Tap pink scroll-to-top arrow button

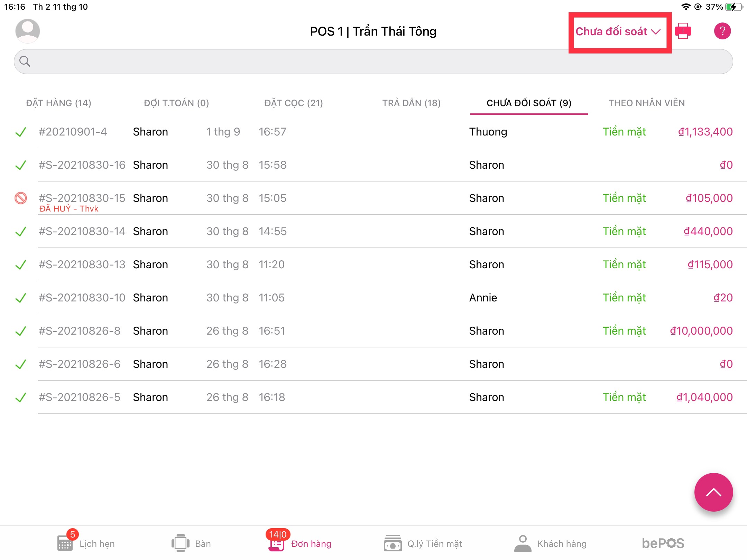point(713,492)
